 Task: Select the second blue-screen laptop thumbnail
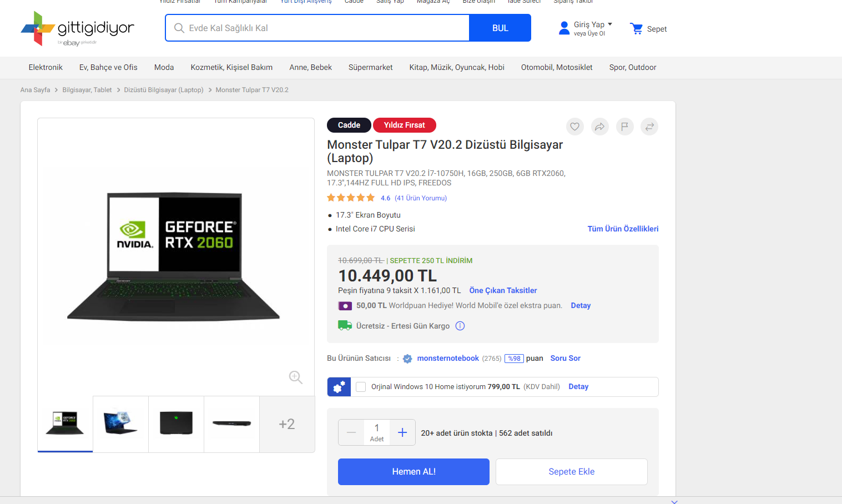point(120,424)
